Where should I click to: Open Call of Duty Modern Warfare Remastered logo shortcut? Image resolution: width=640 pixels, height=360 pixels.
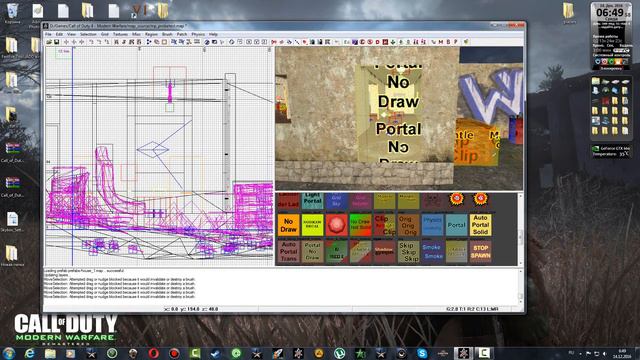tap(65, 329)
